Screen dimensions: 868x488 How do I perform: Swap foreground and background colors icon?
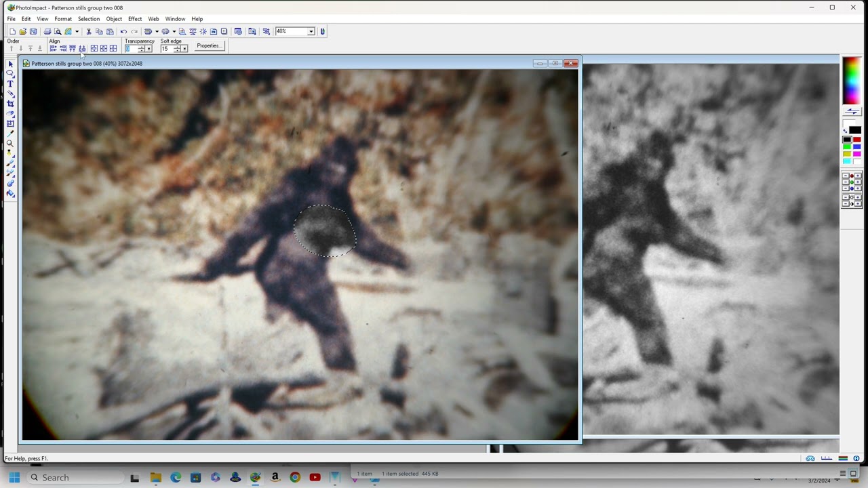[845, 130]
